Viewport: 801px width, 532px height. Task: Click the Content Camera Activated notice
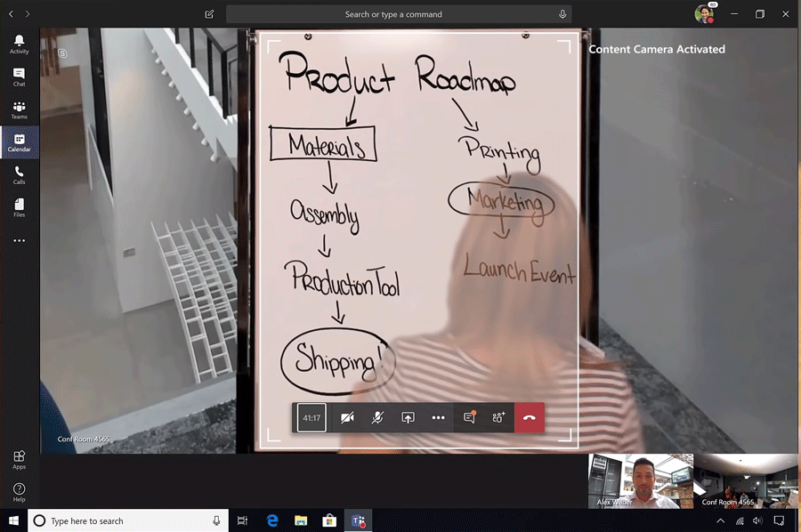click(657, 49)
